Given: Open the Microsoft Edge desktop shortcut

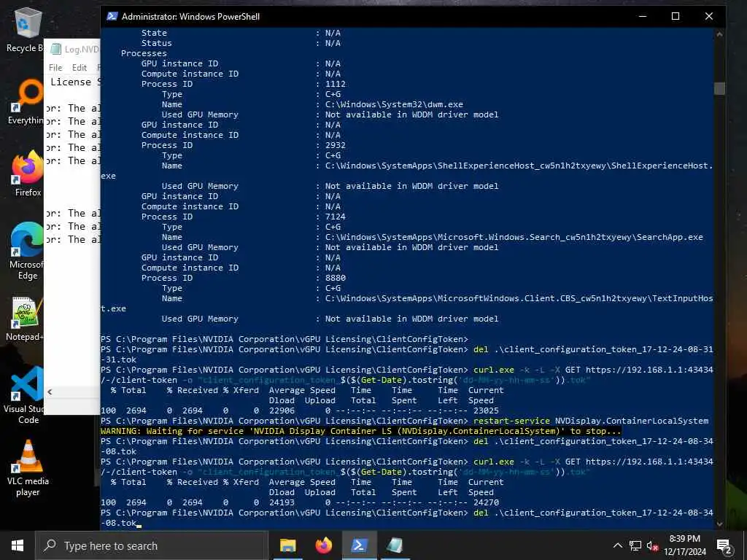Looking at the screenshot, I should pyautogui.click(x=27, y=251).
